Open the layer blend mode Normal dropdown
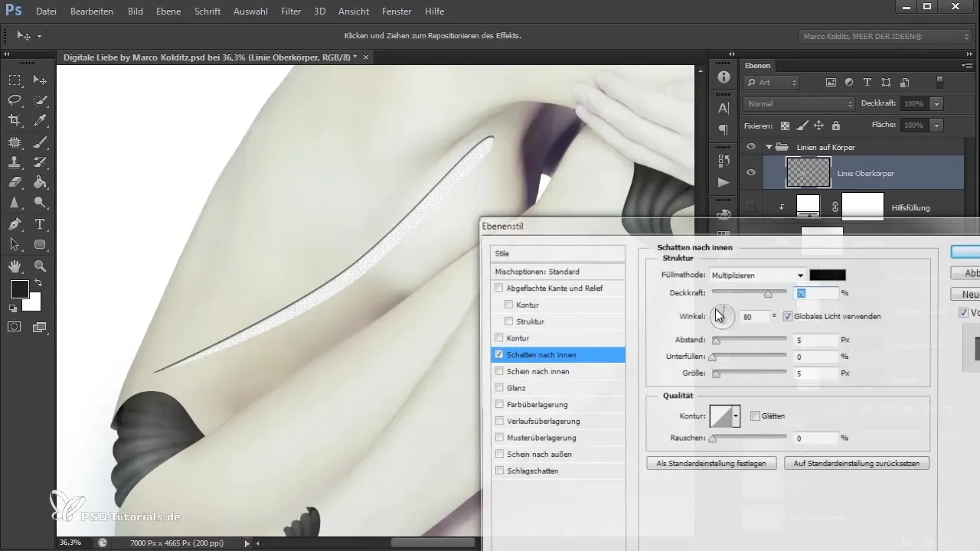 799,103
